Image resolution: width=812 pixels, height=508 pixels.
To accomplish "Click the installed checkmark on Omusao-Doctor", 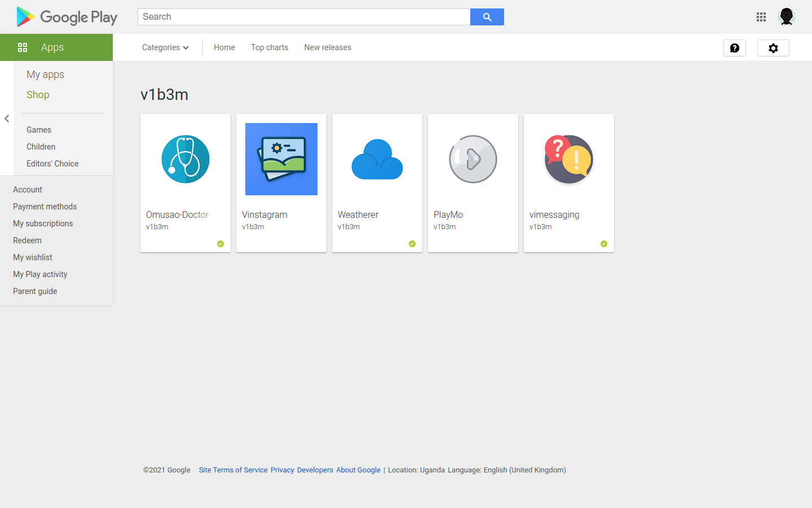I will click(220, 244).
